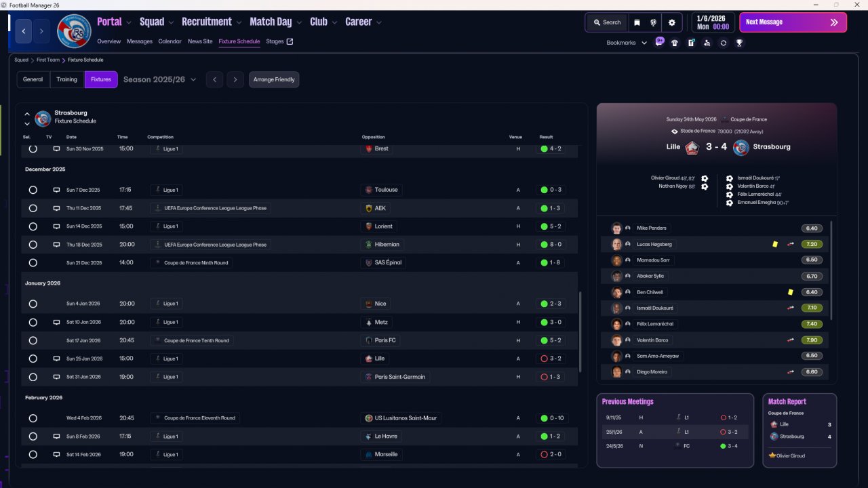Click the shirt icon in bookmarks row
The height and width of the screenshot is (488, 868).
[675, 43]
